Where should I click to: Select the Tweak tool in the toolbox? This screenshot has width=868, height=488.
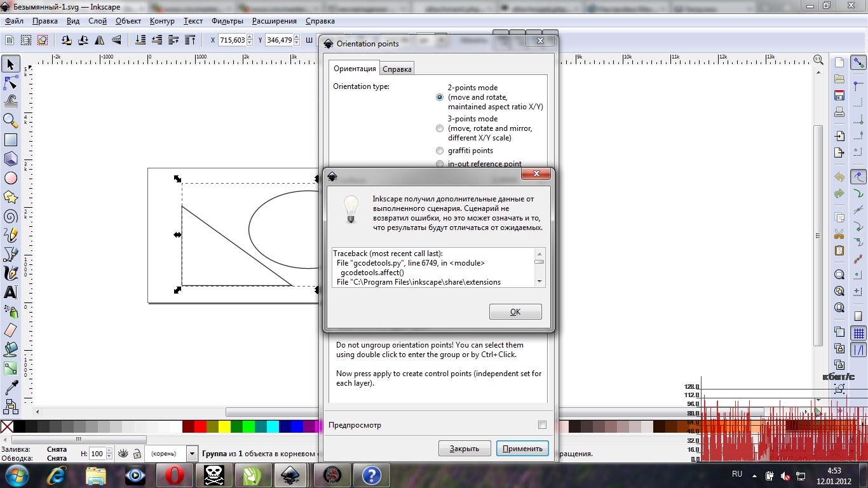[x=11, y=101]
